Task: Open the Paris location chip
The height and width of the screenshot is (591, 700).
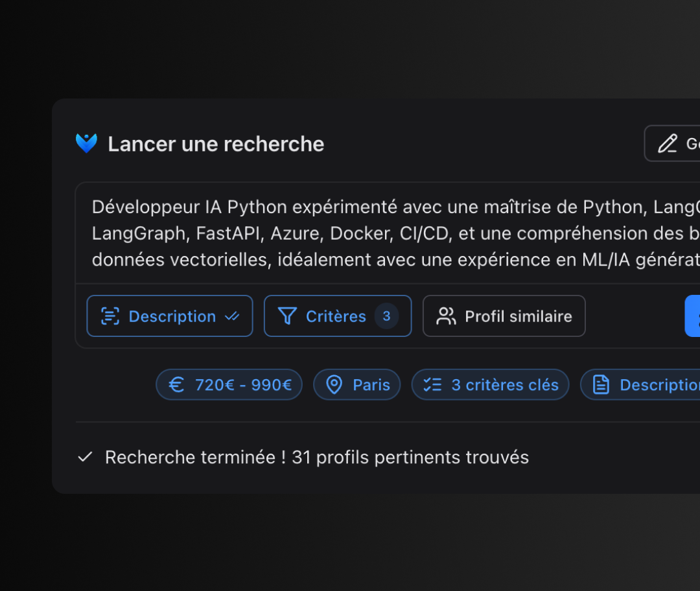Action: pyautogui.click(x=371, y=385)
